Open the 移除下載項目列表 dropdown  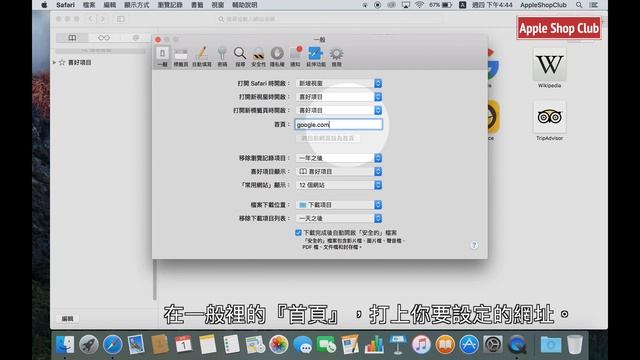pos(339,218)
